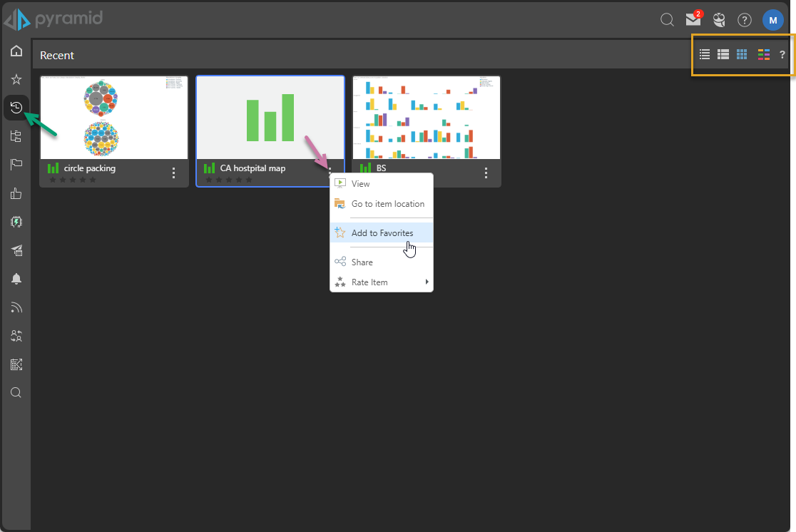Image resolution: width=796 pixels, height=532 pixels.
Task: Click the flag icon in sidebar
Action: point(16,165)
